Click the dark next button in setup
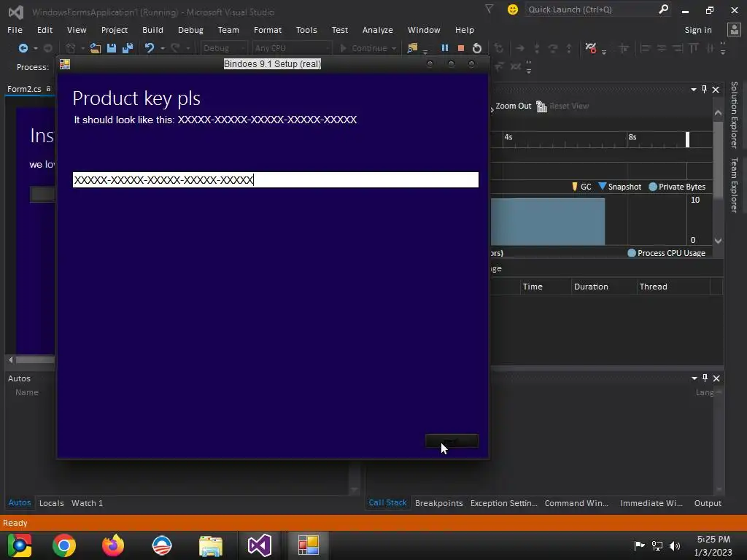The image size is (747, 560). click(452, 441)
